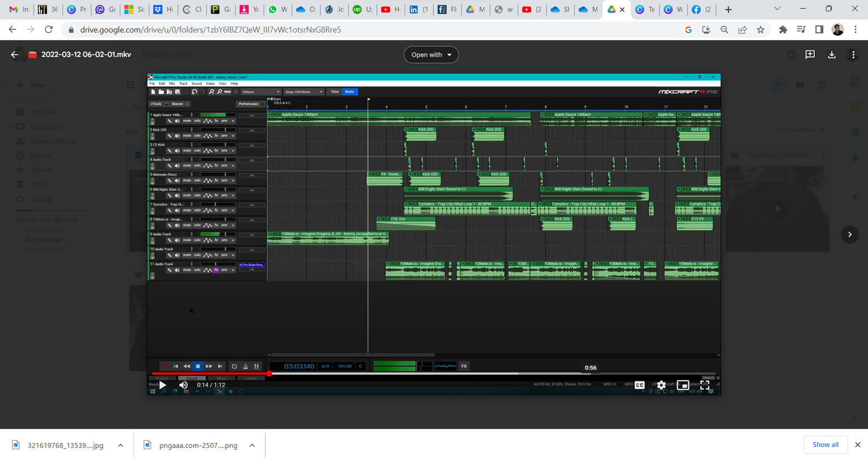The image size is (868, 461).
Task: Toggle Chrome side panel
Action: coord(819,30)
